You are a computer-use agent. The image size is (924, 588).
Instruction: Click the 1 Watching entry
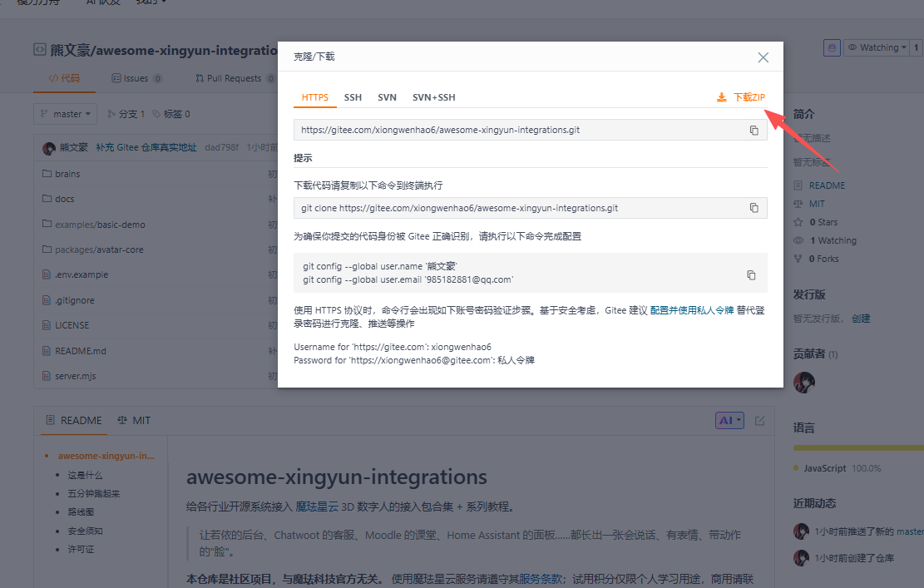(x=833, y=240)
